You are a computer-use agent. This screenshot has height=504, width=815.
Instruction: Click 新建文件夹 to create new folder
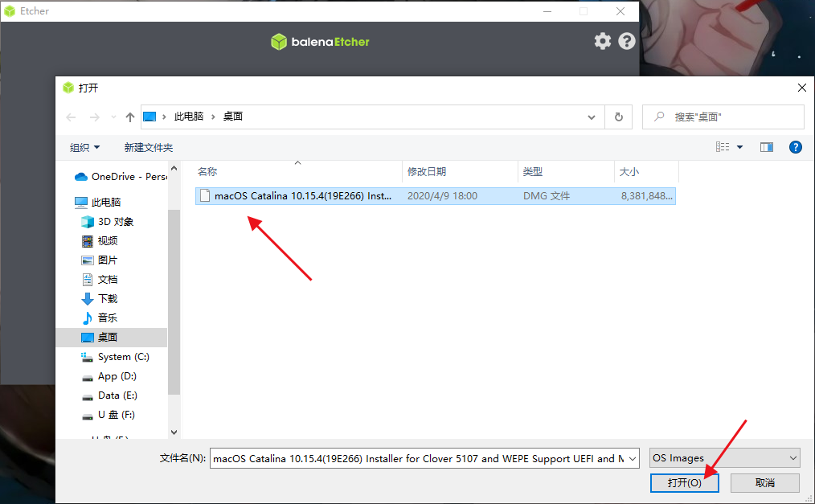(148, 147)
